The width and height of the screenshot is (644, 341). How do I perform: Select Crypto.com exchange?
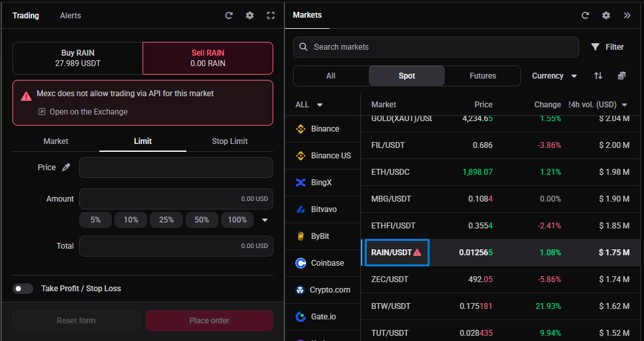(322, 290)
